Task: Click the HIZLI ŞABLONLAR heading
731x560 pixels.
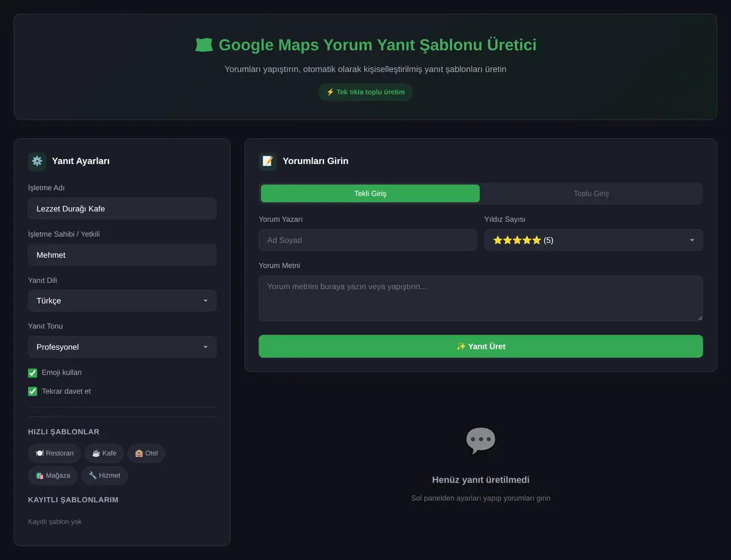Action: [x=63, y=432]
